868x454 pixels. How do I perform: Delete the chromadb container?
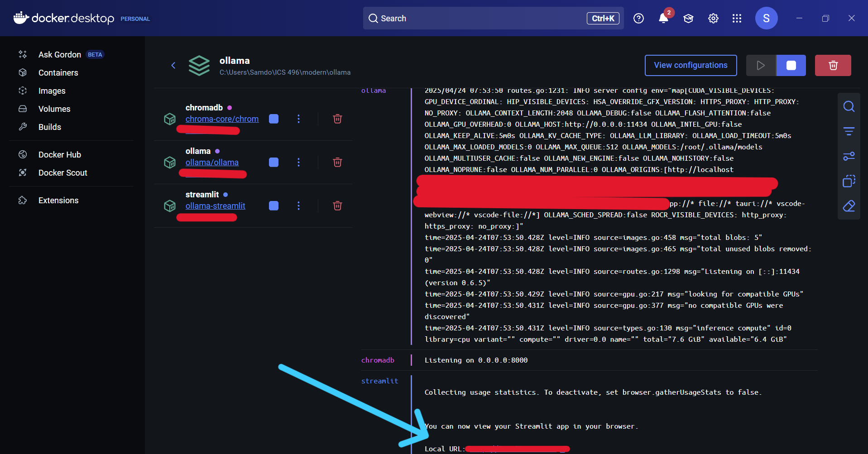click(x=337, y=119)
